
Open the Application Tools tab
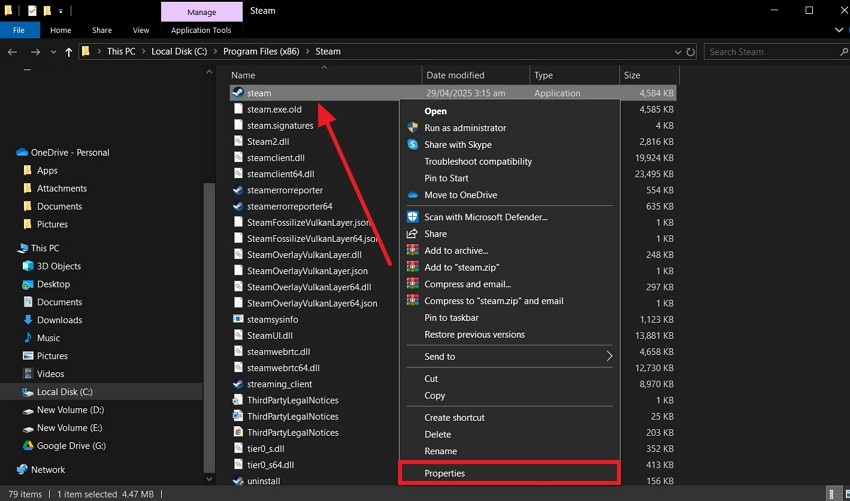tap(201, 30)
